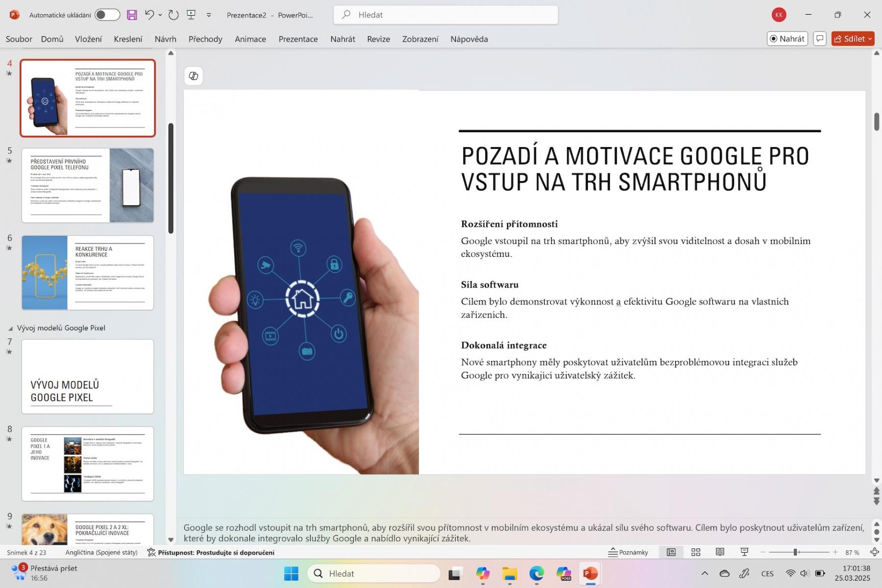The width and height of the screenshot is (882, 588).
Task: Click the Undo arrow icon
Action: tap(150, 15)
